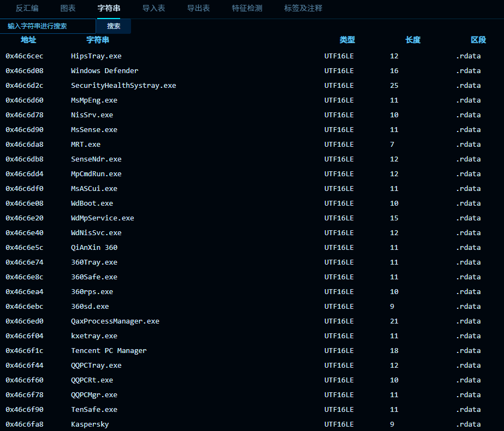Open address 0x46c6d08 link

pyautogui.click(x=25, y=71)
